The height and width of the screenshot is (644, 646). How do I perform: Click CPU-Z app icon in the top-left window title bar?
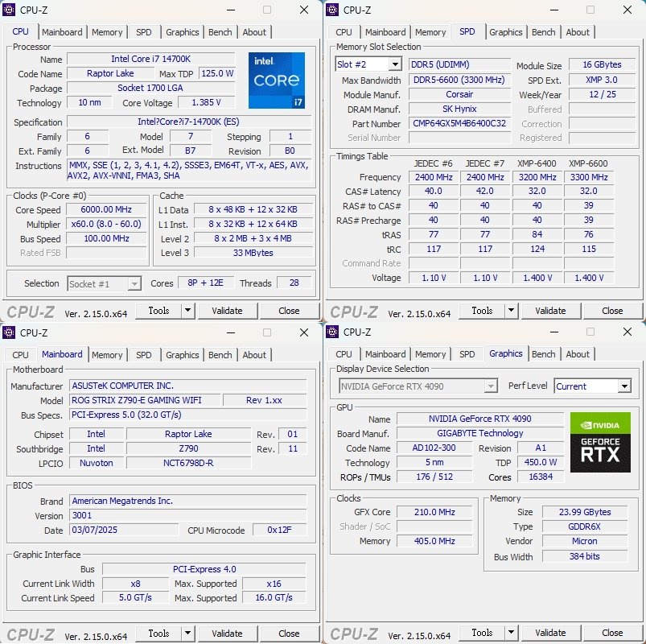[x=10, y=10]
